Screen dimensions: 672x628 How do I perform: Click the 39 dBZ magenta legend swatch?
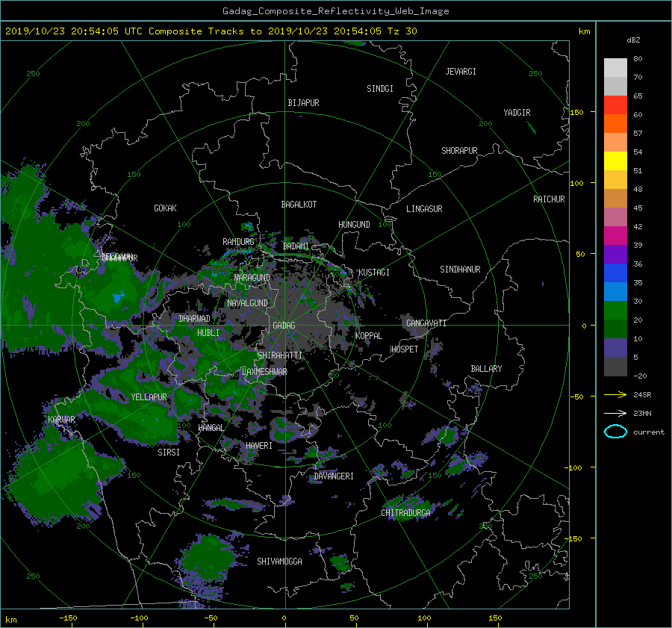point(615,235)
